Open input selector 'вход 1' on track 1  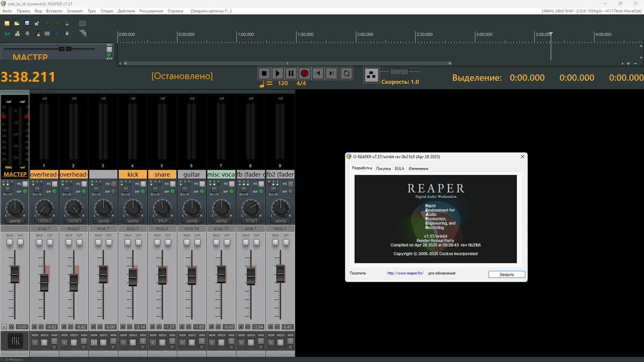click(44, 228)
